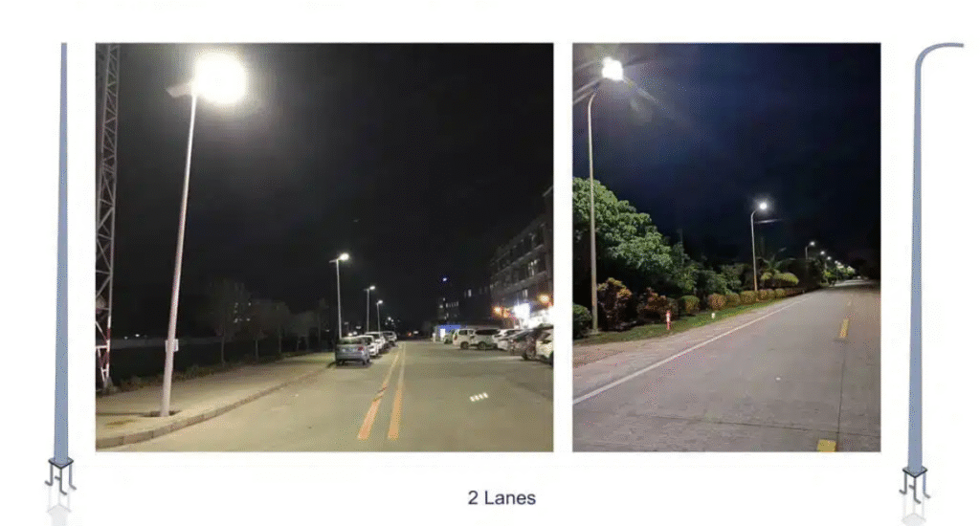The width and height of the screenshot is (980, 526).
Task: Click the red-white bollard in right photo
Action: click(668, 319)
